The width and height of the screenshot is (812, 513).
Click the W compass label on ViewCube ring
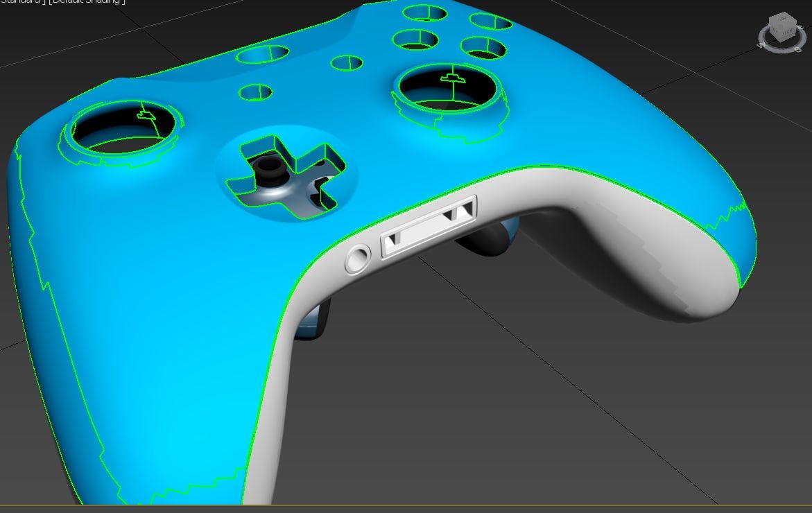click(x=761, y=45)
